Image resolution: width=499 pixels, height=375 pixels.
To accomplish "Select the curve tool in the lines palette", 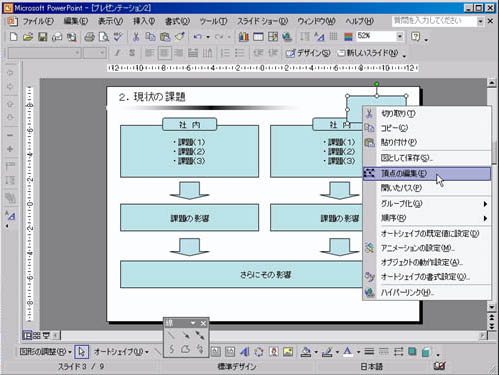I will [x=171, y=349].
